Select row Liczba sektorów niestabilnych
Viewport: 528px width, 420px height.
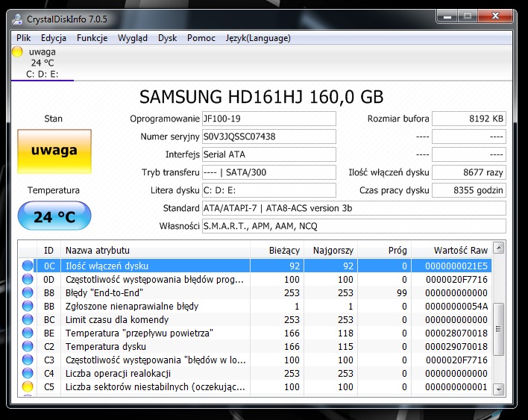pyautogui.click(x=255, y=386)
